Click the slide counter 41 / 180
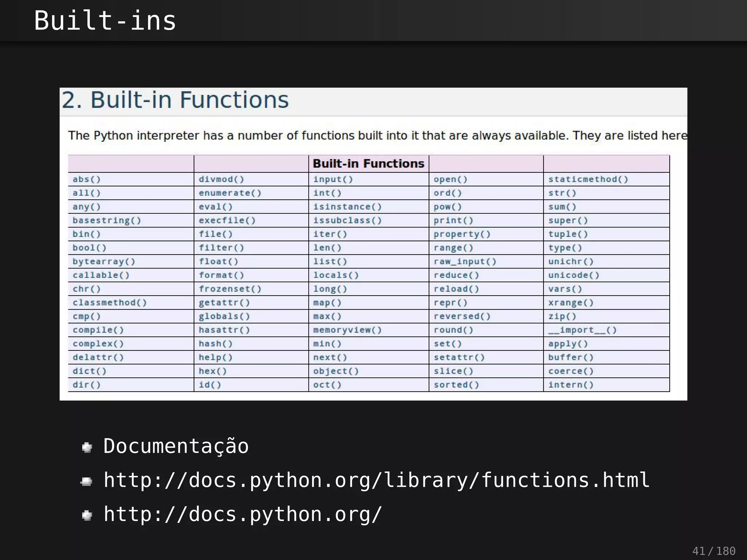The height and width of the screenshot is (560, 747). click(714, 551)
